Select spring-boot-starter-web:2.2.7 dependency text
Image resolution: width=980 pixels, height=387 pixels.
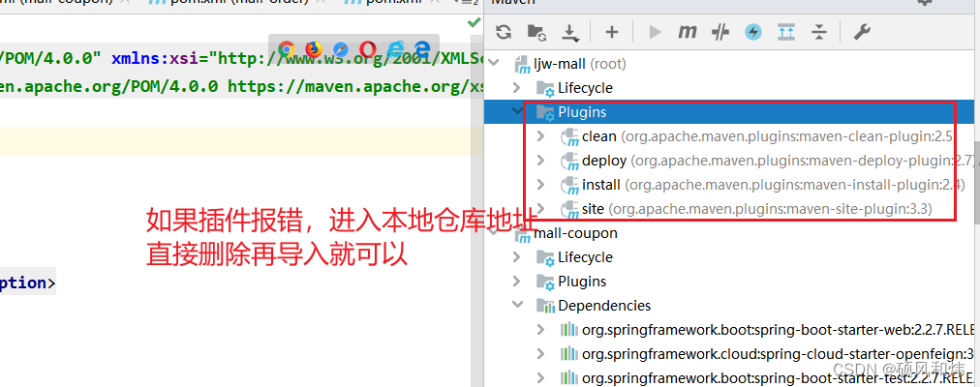(x=780, y=330)
